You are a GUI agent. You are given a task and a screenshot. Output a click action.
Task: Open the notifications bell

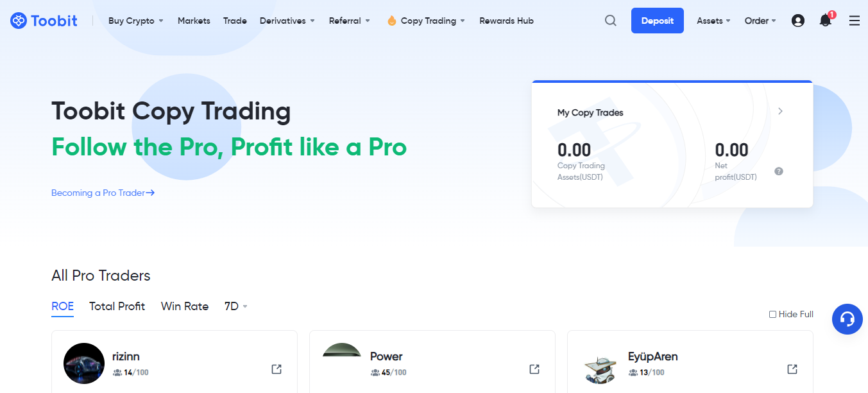coord(826,20)
